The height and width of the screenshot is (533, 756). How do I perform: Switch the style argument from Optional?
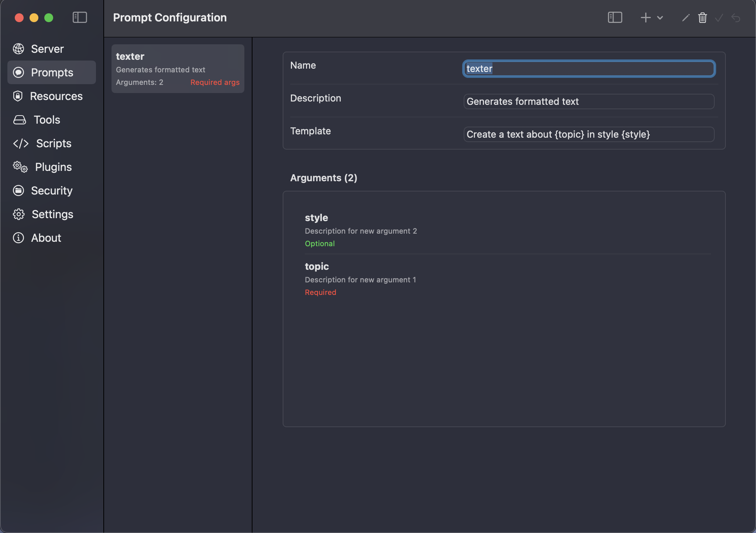(x=320, y=243)
